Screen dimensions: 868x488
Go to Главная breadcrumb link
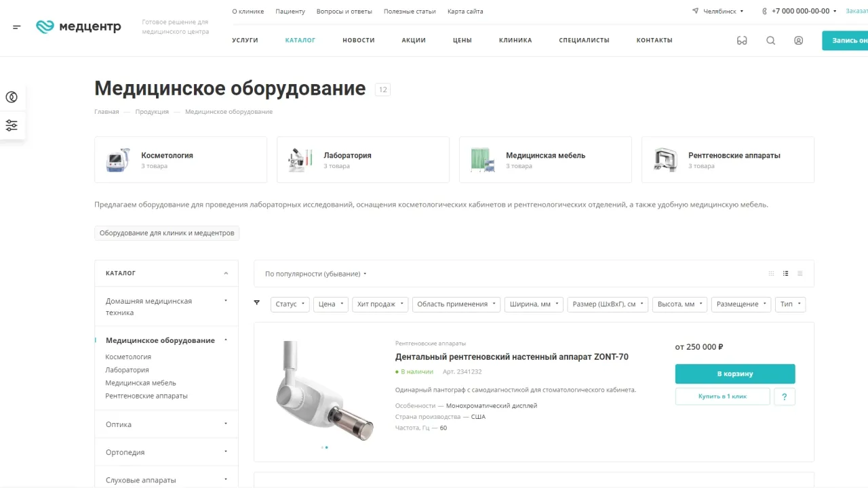pos(106,112)
